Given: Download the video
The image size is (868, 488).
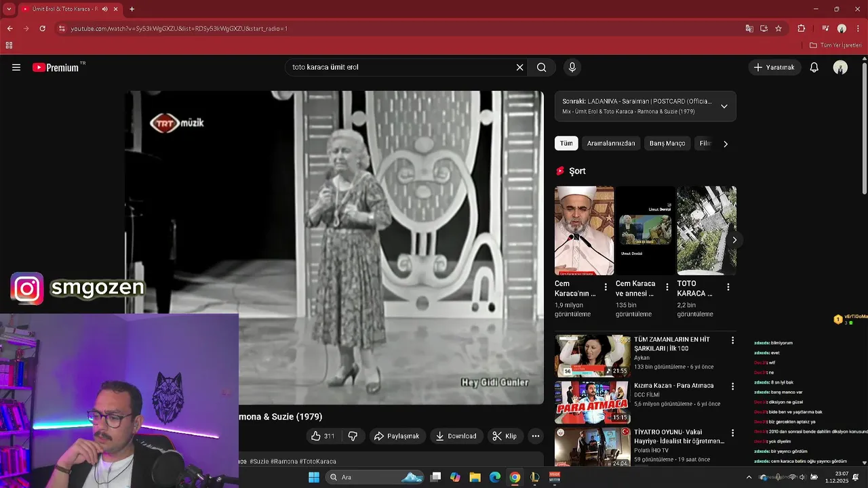Looking at the screenshot, I should [456, 436].
